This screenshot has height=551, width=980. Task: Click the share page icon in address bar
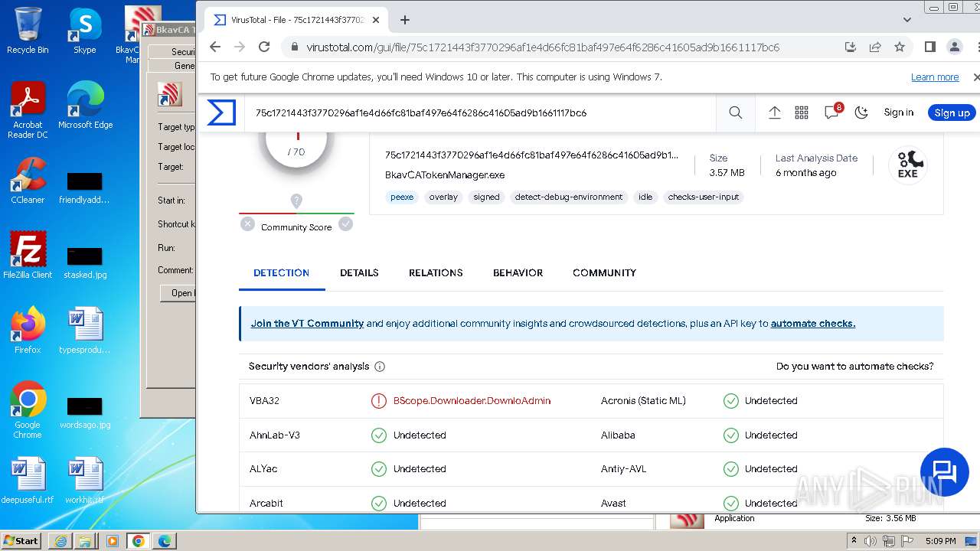[x=875, y=47]
